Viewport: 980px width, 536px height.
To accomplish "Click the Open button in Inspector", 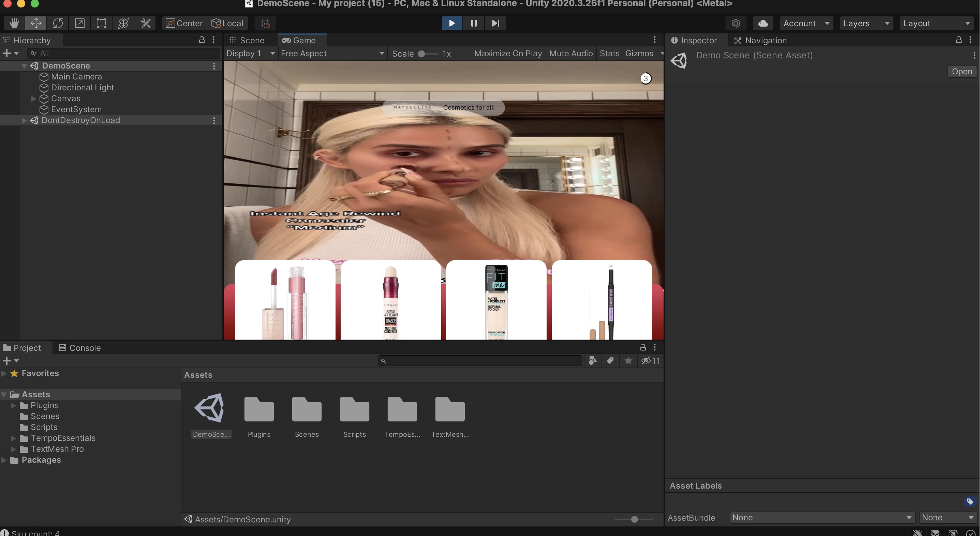I will pos(961,72).
